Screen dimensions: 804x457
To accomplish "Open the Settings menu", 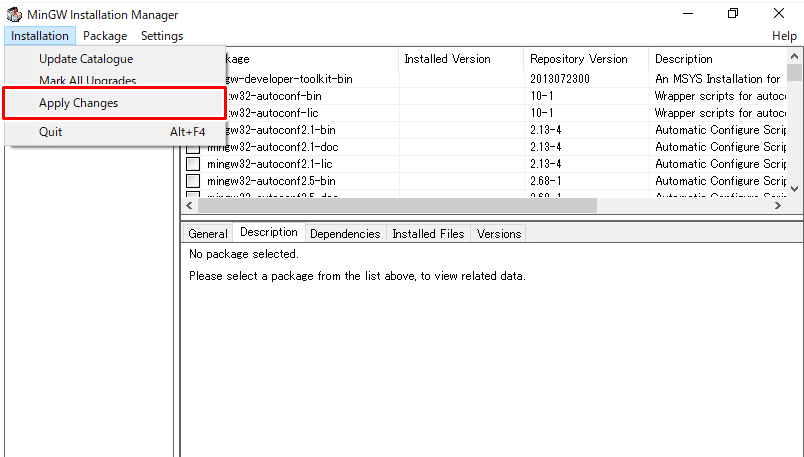I will (x=162, y=36).
